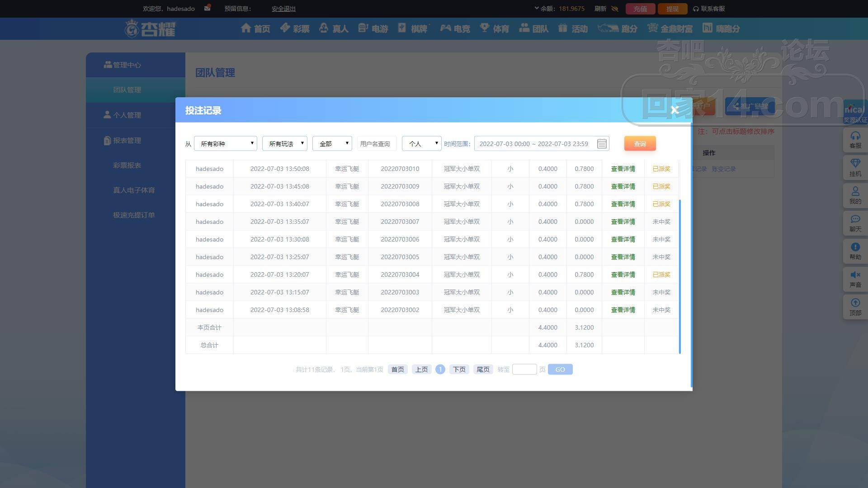Open the 所有彩种 lottery type dropdown
868x488 pixels.
coord(226,143)
